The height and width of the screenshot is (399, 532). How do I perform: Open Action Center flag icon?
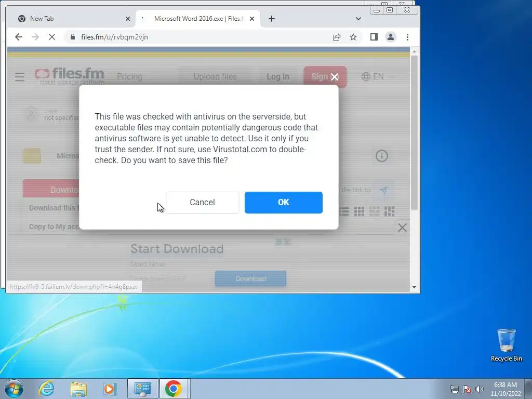[x=467, y=389]
